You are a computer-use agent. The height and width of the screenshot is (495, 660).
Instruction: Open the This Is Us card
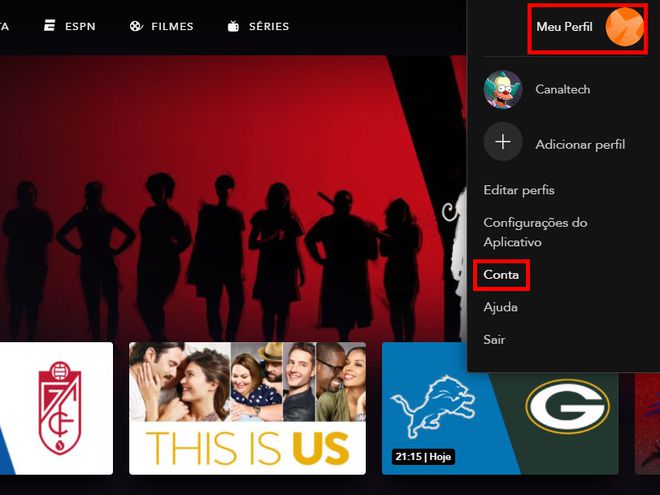pos(248,408)
